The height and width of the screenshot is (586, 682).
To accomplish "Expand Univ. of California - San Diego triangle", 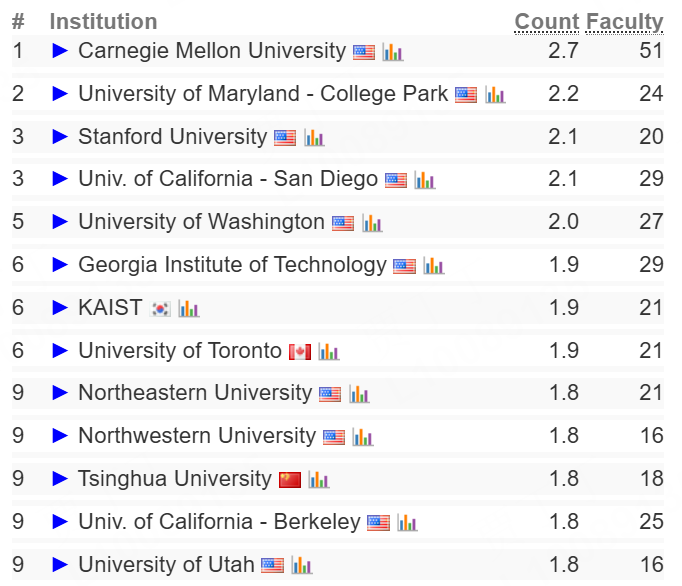I will click(60, 180).
